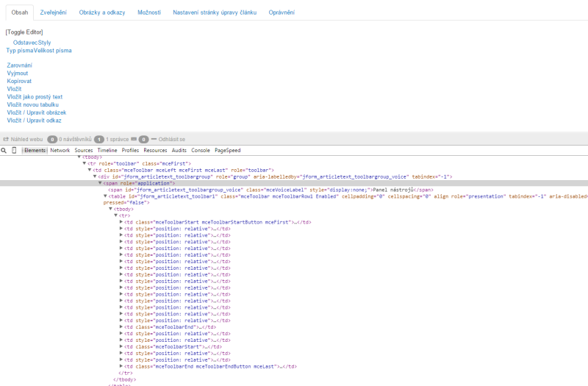This screenshot has width=588, height=386.
Task: Expand the td mceToolbarStartButton mceFirst node
Action: point(121,222)
